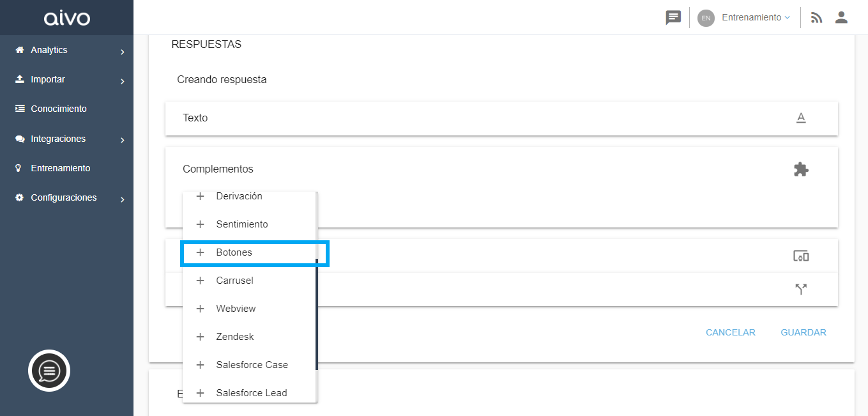868x416 pixels.
Task: Open the chat messages icon in header
Action: [x=673, y=18]
